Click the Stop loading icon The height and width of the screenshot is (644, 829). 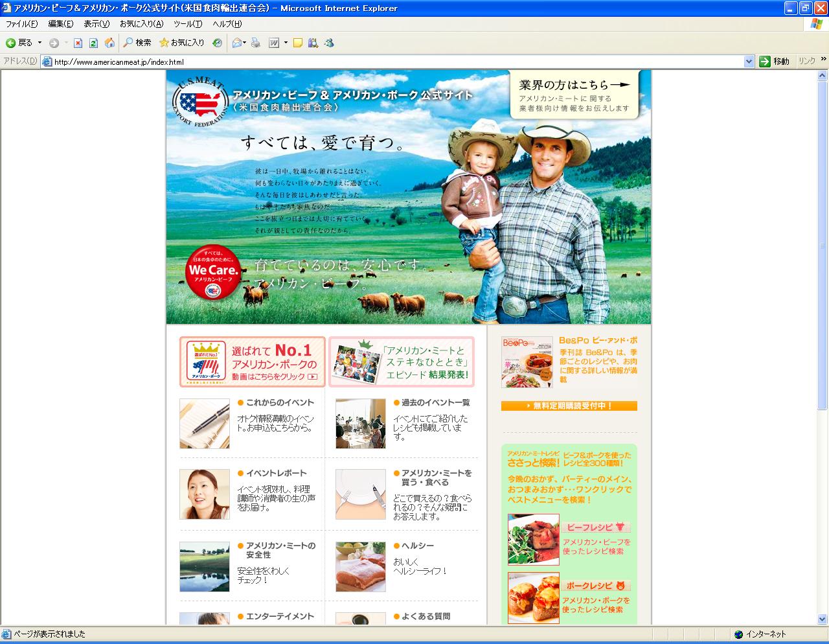click(x=78, y=43)
